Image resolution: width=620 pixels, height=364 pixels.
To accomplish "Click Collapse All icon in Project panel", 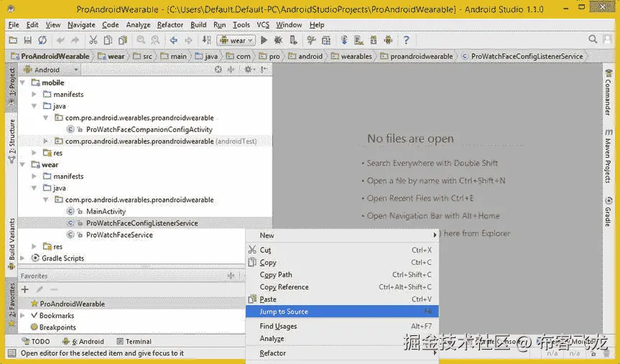I will [231, 70].
